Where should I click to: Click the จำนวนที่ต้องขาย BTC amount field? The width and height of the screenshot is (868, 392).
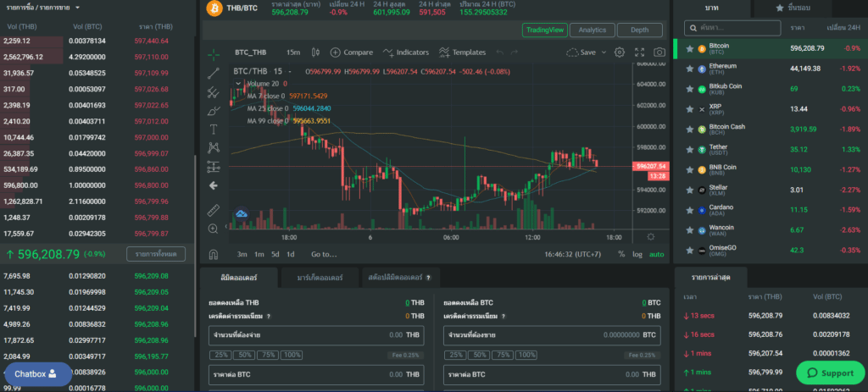tap(552, 335)
